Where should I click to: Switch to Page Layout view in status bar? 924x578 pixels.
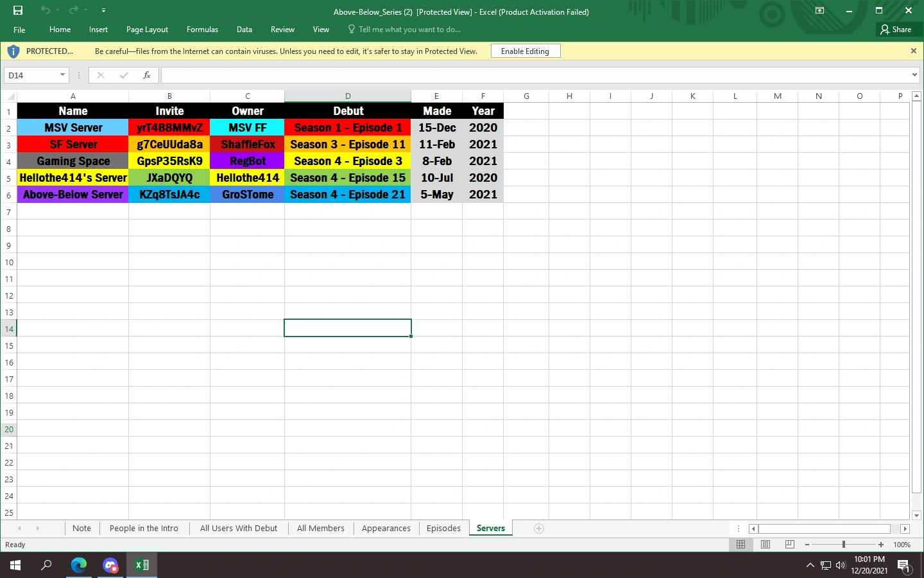[x=766, y=545]
